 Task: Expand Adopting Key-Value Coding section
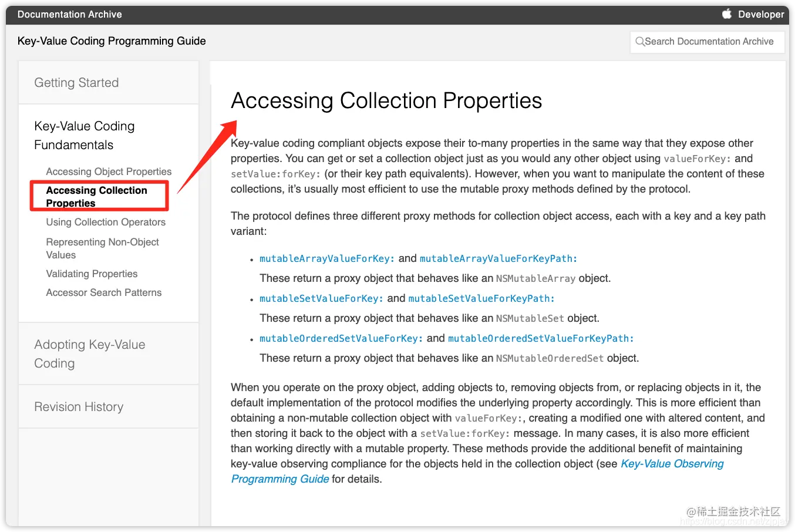[x=90, y=354]
